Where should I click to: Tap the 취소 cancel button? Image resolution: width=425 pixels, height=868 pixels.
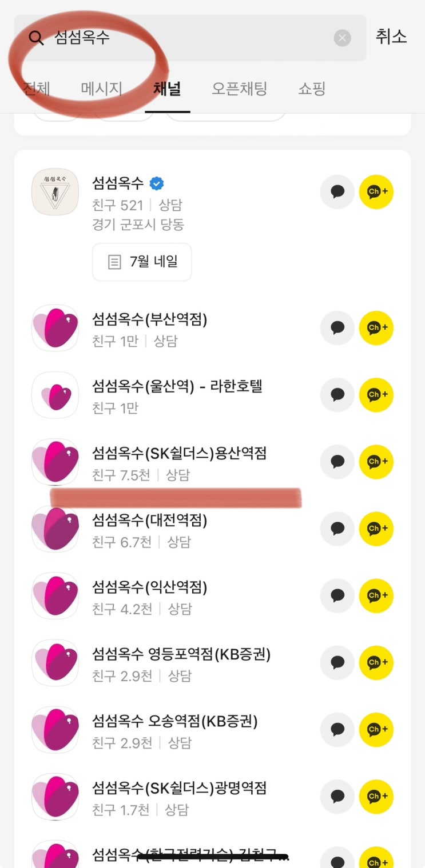pos(391,37)
